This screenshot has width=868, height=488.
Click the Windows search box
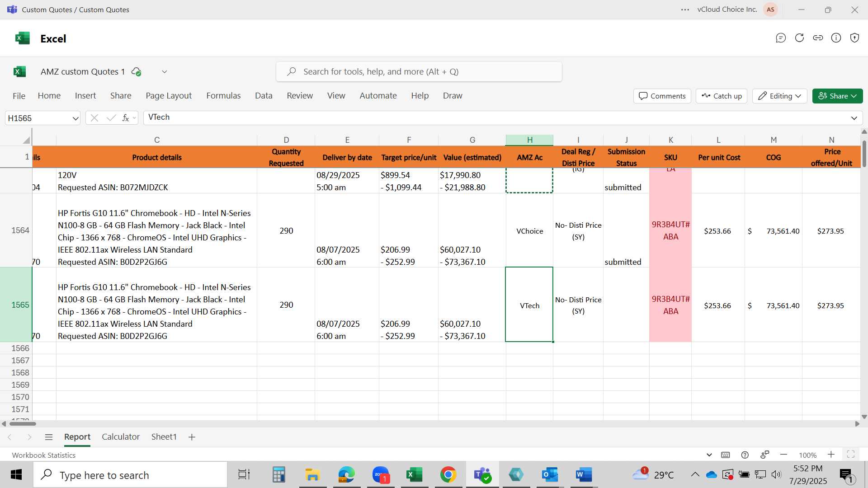coord(130,475)
